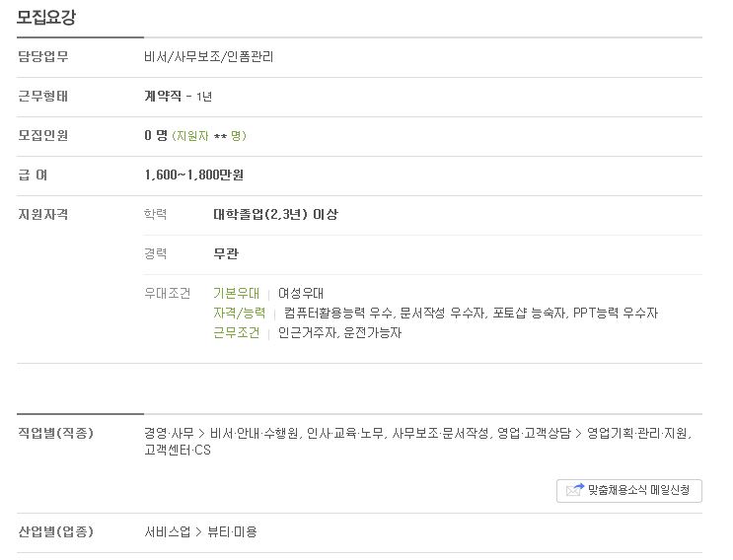Screen dimensions: 733x560
Task: Open the 인사·교육·노무 category link
Action: (345, 434)
